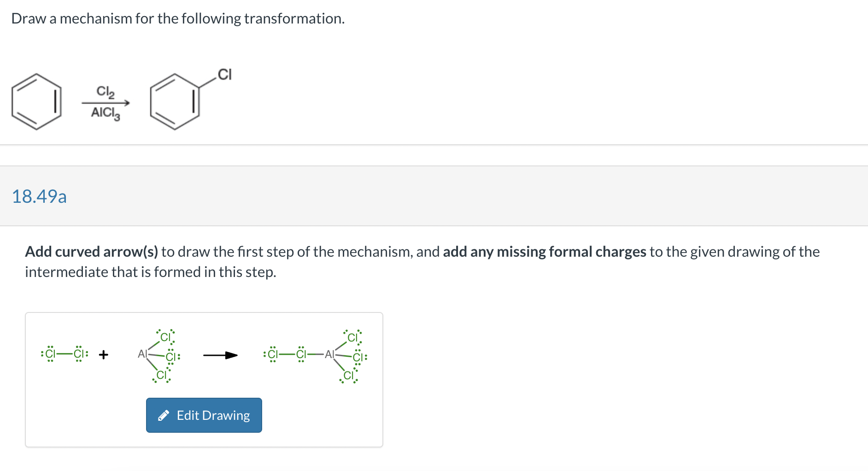Click inside the mechanism drawing canvas
The image size is (868, 471).
(x=204, y=379)
